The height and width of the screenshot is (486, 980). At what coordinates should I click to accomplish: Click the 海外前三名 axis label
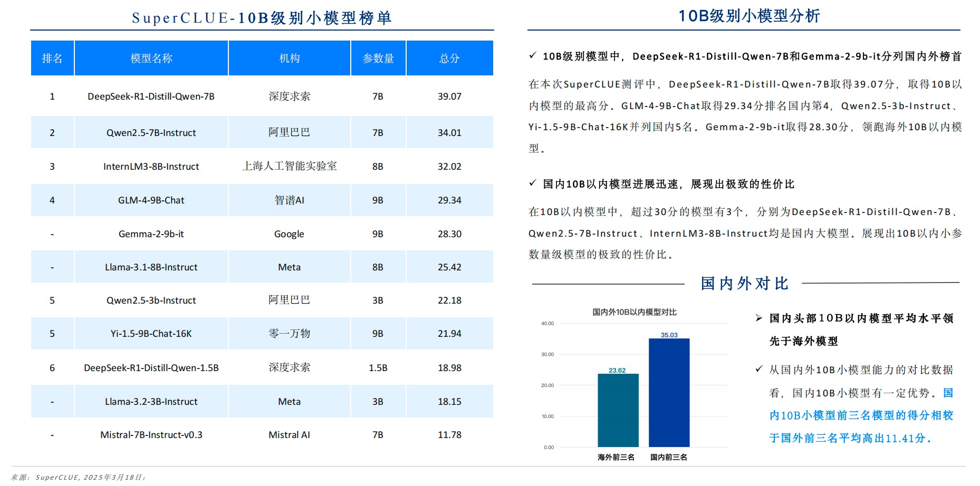coord(616,457)
